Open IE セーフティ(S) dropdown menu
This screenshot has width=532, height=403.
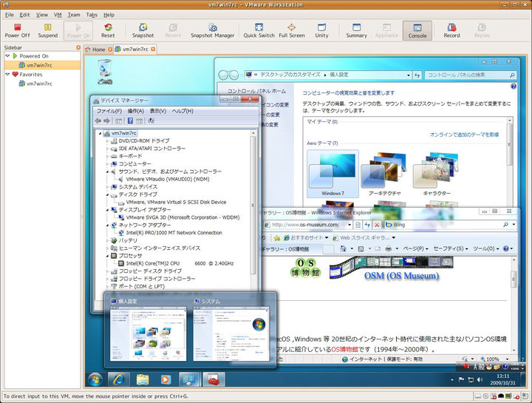[x=451, y=248]
